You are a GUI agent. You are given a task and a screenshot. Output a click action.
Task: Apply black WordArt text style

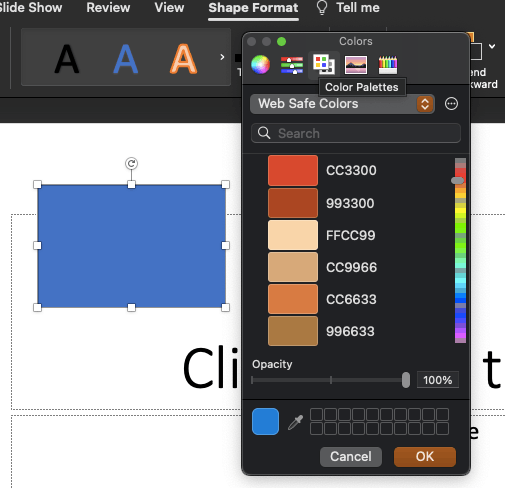[67, 59]
